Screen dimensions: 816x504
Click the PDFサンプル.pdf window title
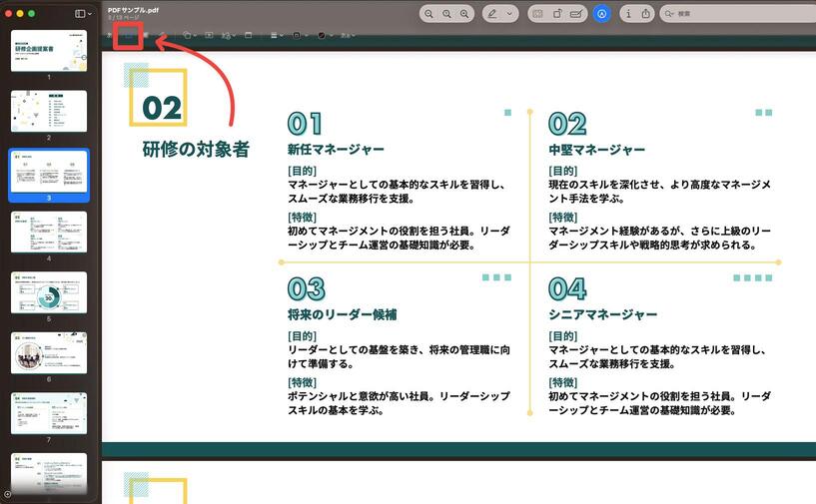[133, 10]
